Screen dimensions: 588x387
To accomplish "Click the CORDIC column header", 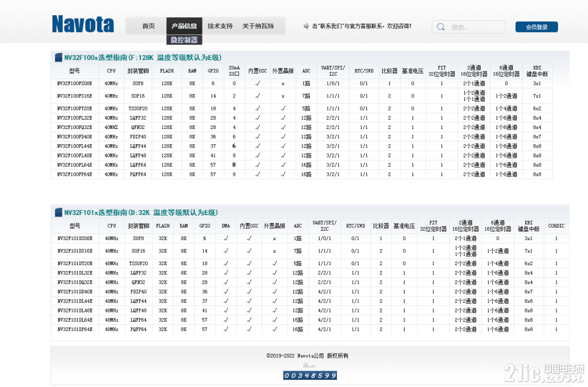I will [x=556, y=226].
